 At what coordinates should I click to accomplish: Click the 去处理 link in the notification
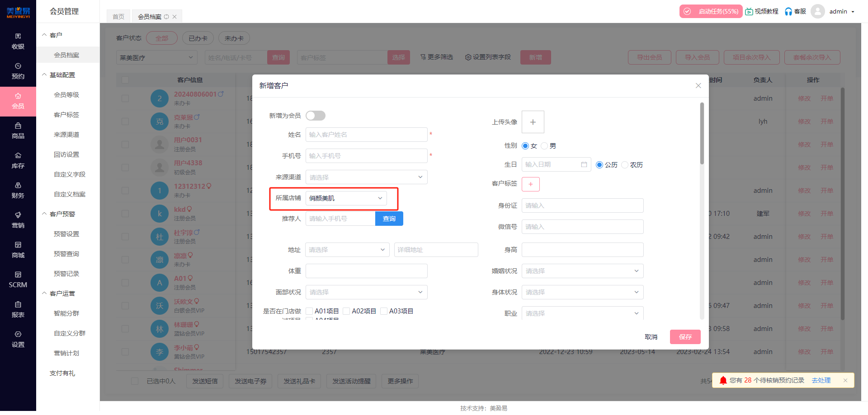[821, 380]
